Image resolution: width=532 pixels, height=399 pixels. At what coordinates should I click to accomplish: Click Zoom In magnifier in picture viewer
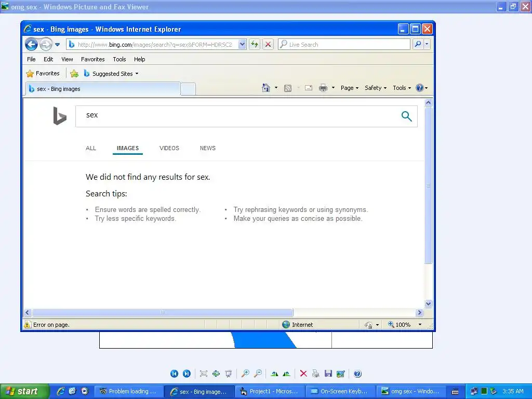tap(245, 374)
